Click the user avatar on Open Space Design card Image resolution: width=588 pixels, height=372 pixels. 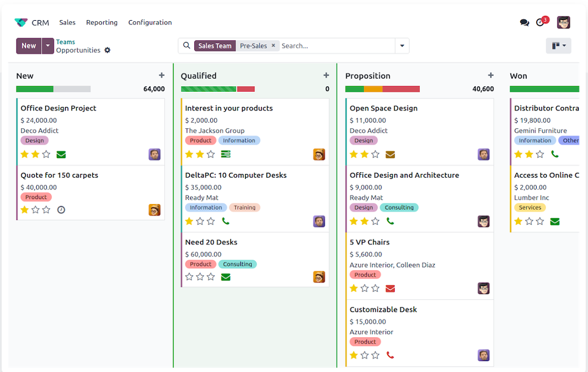483,155
